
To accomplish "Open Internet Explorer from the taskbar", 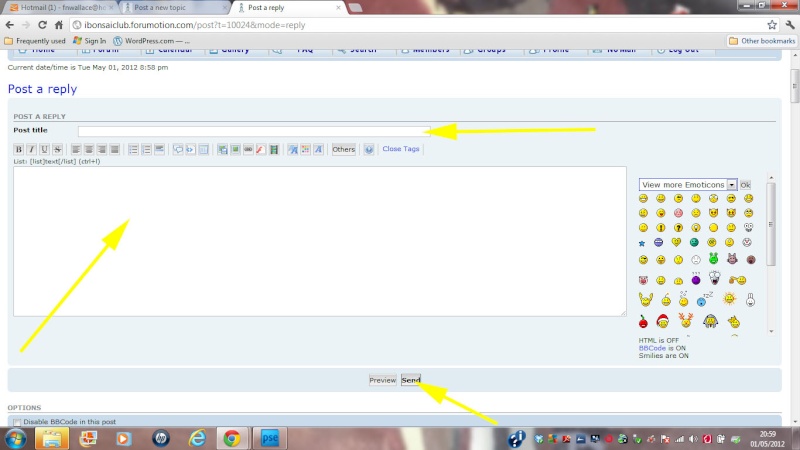I will (x=197, y=438).
